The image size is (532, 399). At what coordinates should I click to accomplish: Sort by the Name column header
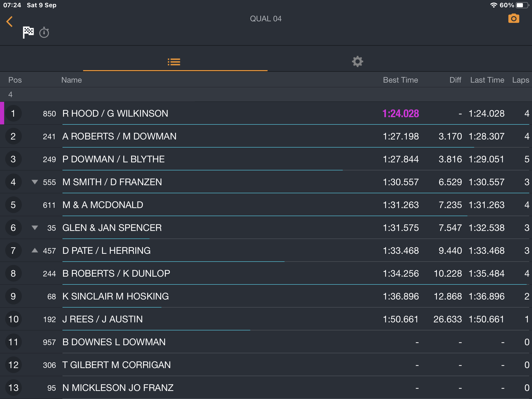click(71, 80)
